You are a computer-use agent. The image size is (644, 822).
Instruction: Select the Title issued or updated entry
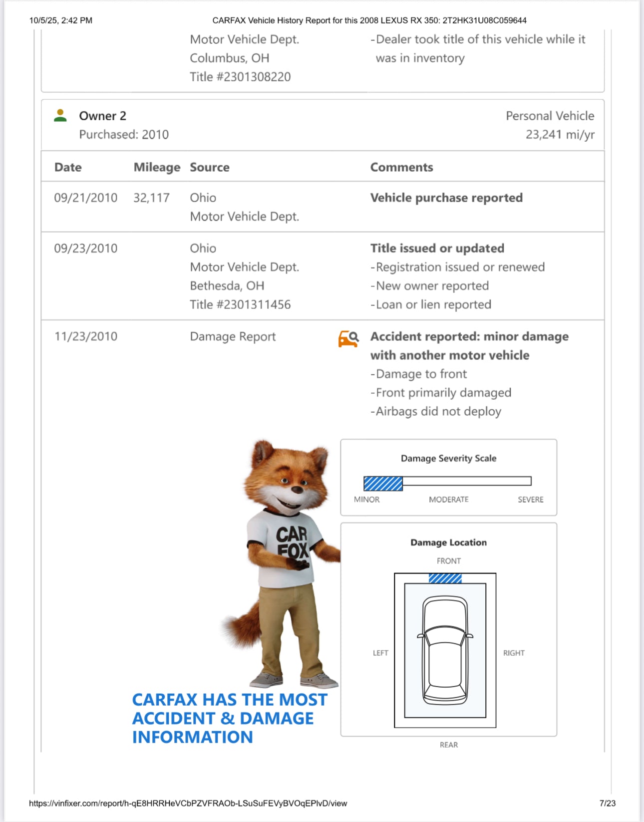tap(437, 248)
